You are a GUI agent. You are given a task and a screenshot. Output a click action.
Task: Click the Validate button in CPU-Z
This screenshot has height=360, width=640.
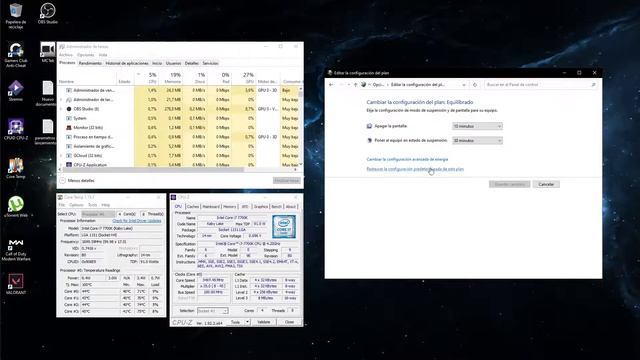click(x=263, y=322)
